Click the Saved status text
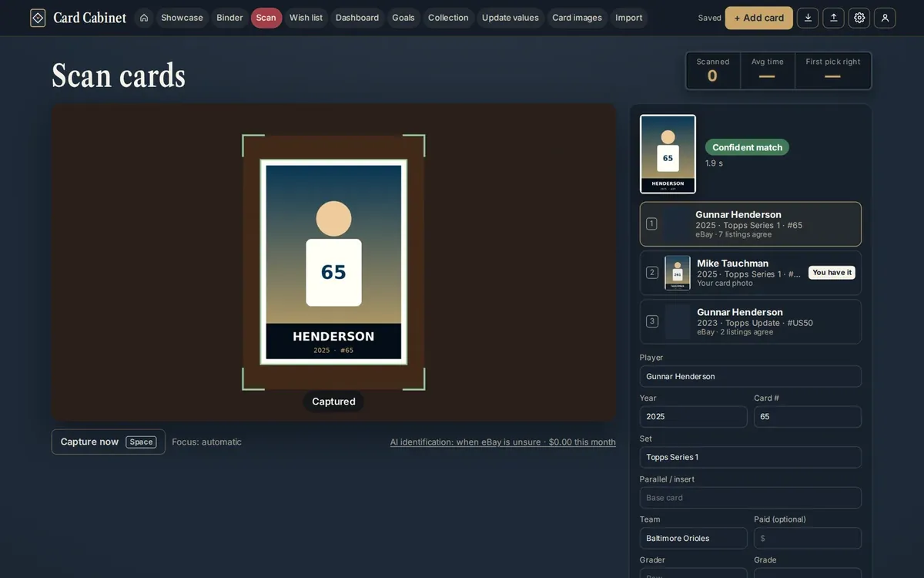The width and height of the screenshot is (924, 578). (x=709, y=18)
